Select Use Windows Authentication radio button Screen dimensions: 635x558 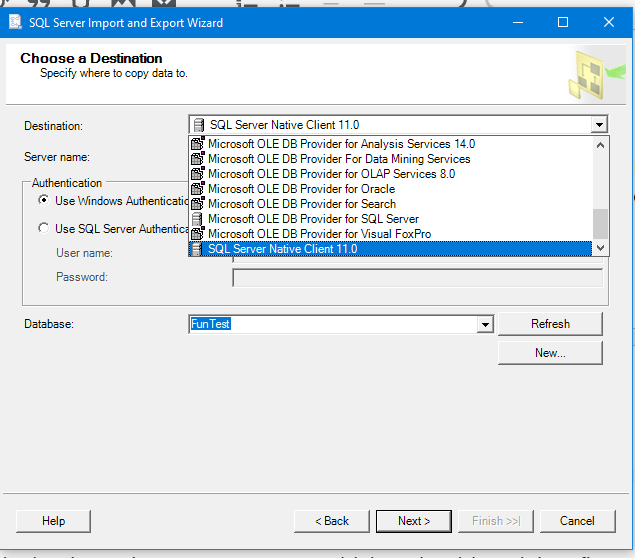click(43, 200)
